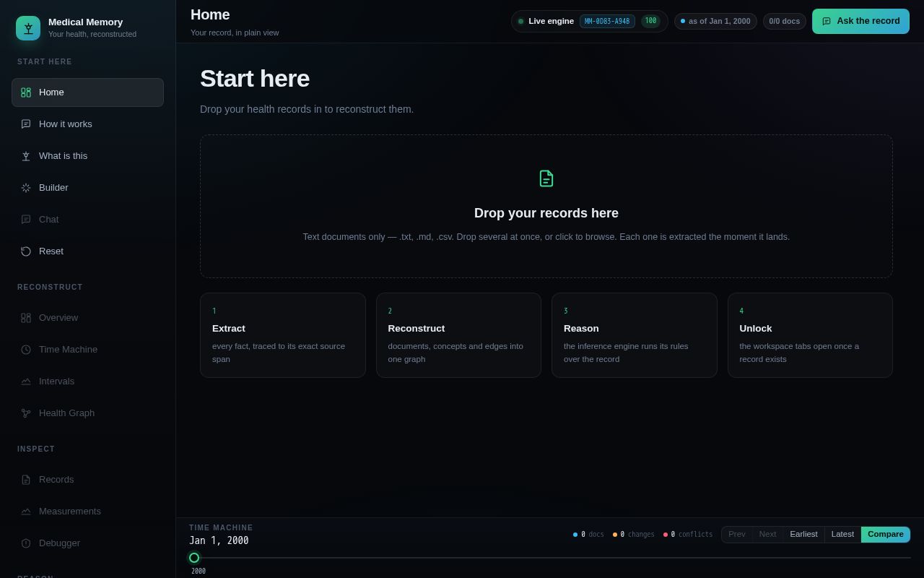Click the Ask the record button
This screenshot has width=924, height=578.
[860, 22]
